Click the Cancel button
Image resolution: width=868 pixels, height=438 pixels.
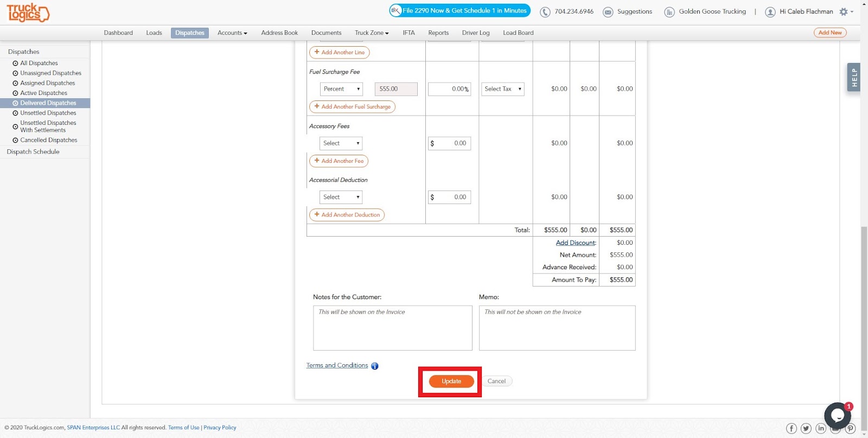point(496,382)
